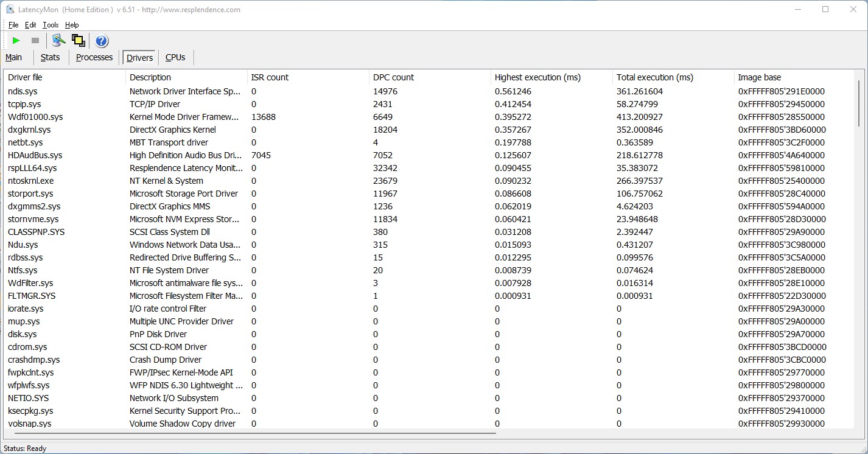Image resolution: width=868 pixels, height=454 pixels.
Task: Switch to the Processes tab
Action: (94, 57)
